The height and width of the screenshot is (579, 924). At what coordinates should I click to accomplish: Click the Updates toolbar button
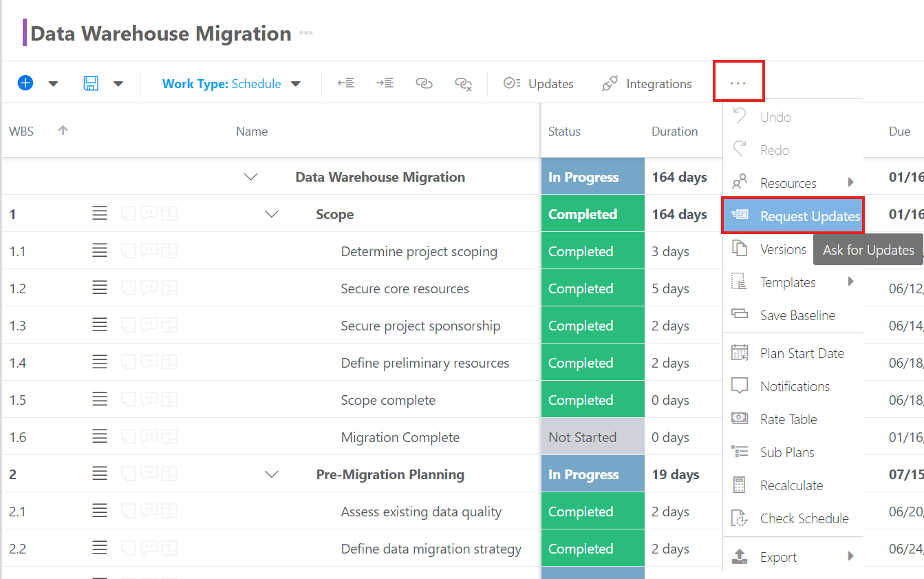(539, 84)
